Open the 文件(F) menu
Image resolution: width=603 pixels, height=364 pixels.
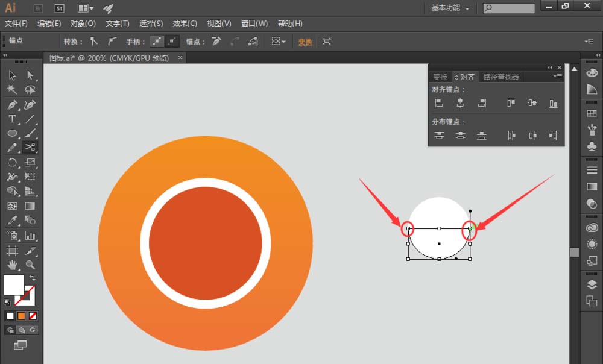pyautogui.click(x=16, y=24)
